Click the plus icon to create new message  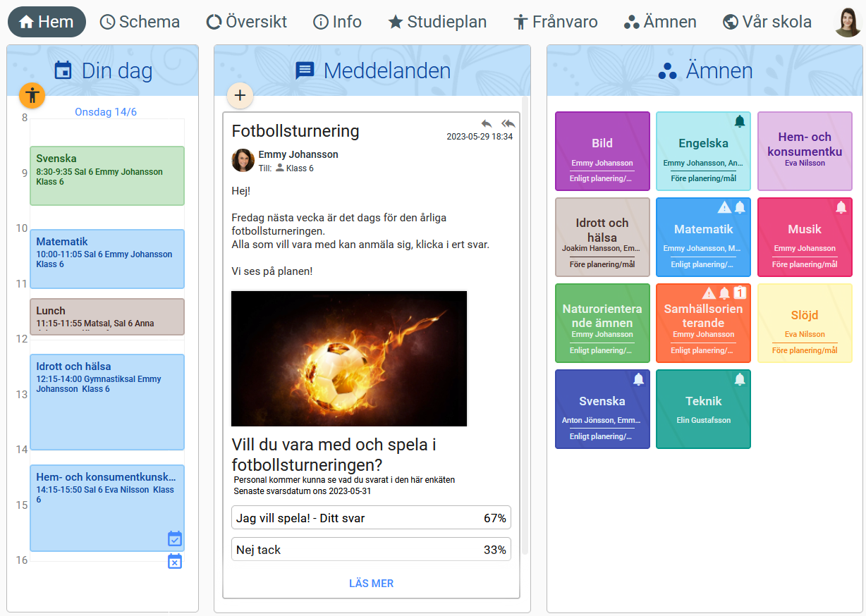click(240, 95)
